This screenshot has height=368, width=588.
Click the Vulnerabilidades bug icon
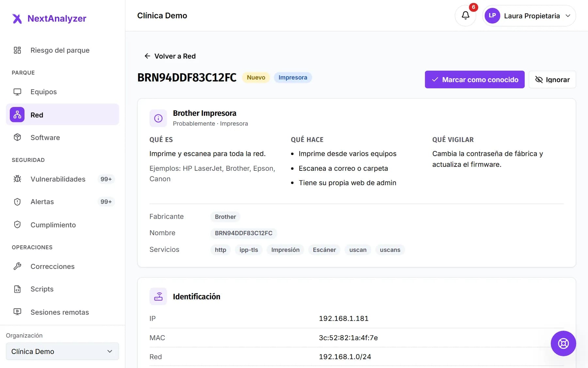pos(17,179)
